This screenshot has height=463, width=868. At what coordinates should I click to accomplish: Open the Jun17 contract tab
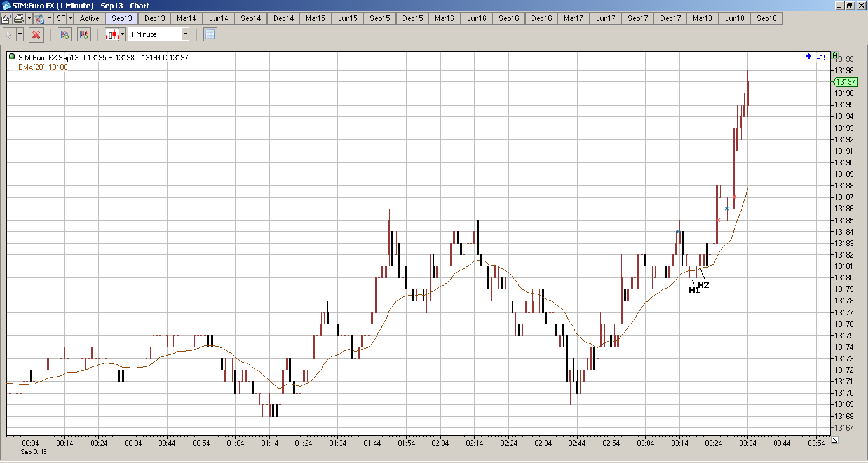click(606, 18)
